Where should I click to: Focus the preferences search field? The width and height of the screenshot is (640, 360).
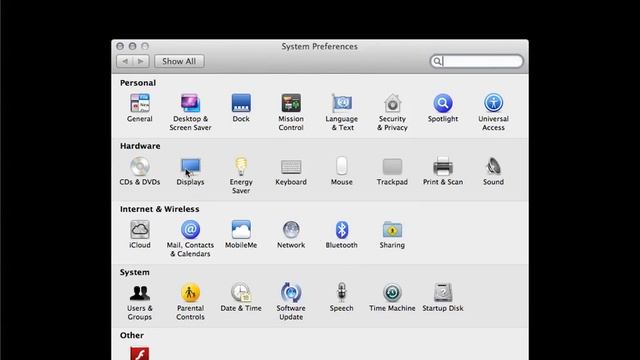476,61
